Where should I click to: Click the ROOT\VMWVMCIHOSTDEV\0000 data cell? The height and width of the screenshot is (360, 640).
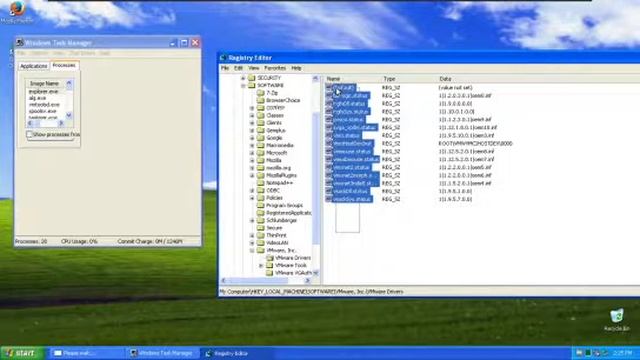pos(476,144)
